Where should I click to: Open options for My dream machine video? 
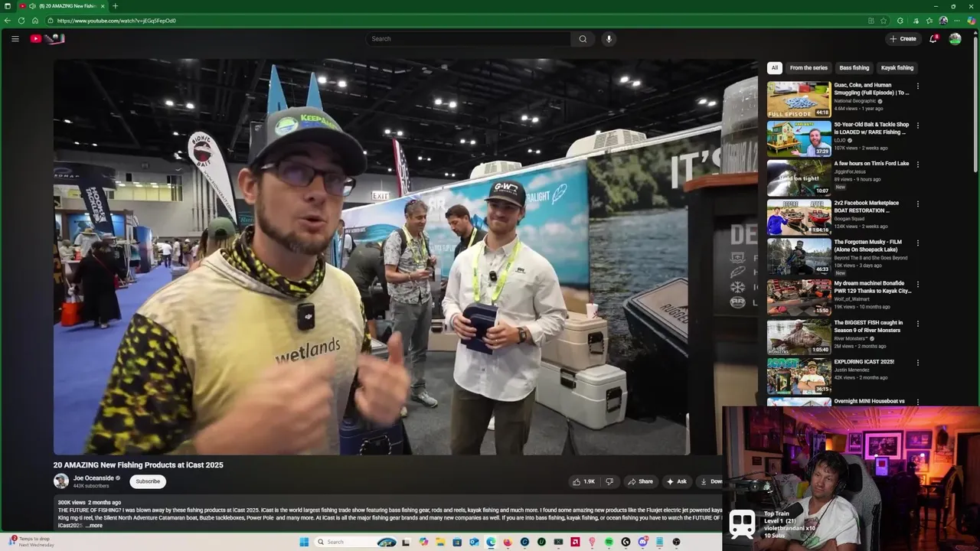917,284
